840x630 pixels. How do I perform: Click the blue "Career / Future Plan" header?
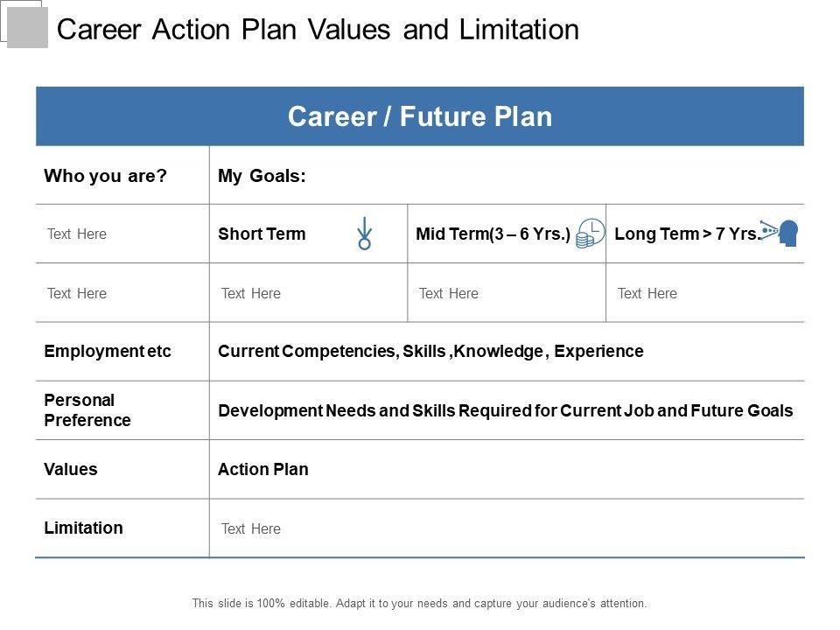click(420, 116)
